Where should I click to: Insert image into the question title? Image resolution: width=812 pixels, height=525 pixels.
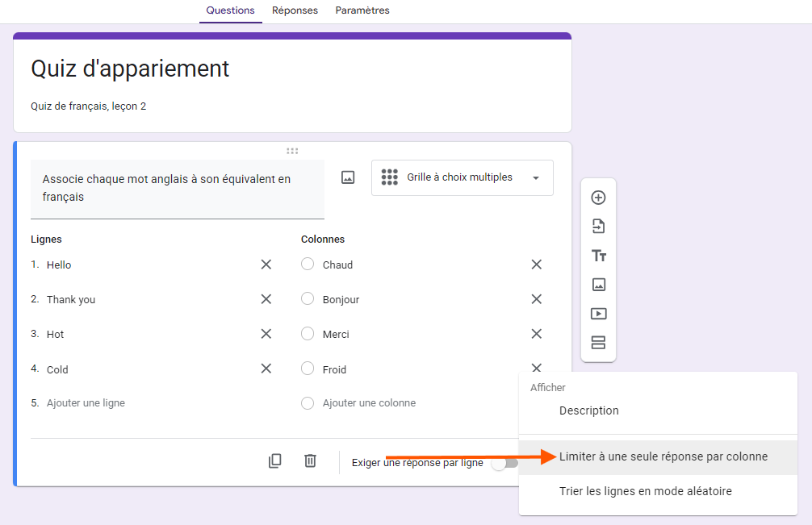pyautogui.click(x=348, y=177)
